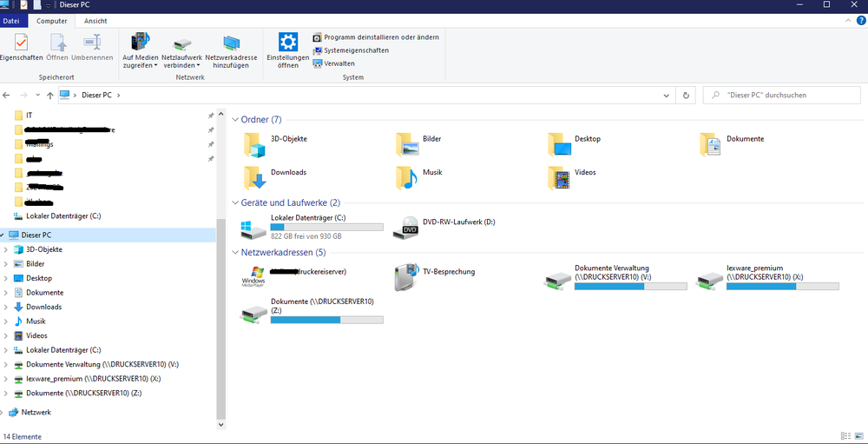Expand the Netzwerk tree node
868x444 pixels.
pyautogui.click(x=5, y=412)
